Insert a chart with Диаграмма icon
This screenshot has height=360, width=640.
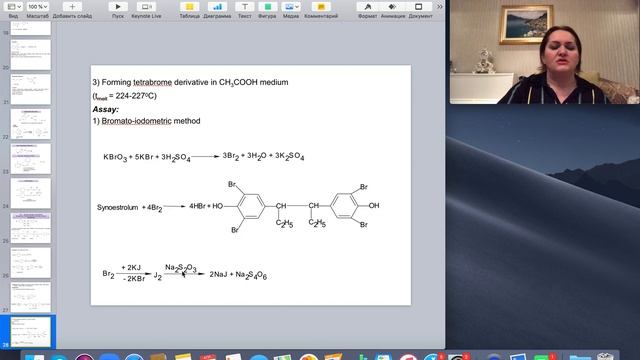coord(217,7)
